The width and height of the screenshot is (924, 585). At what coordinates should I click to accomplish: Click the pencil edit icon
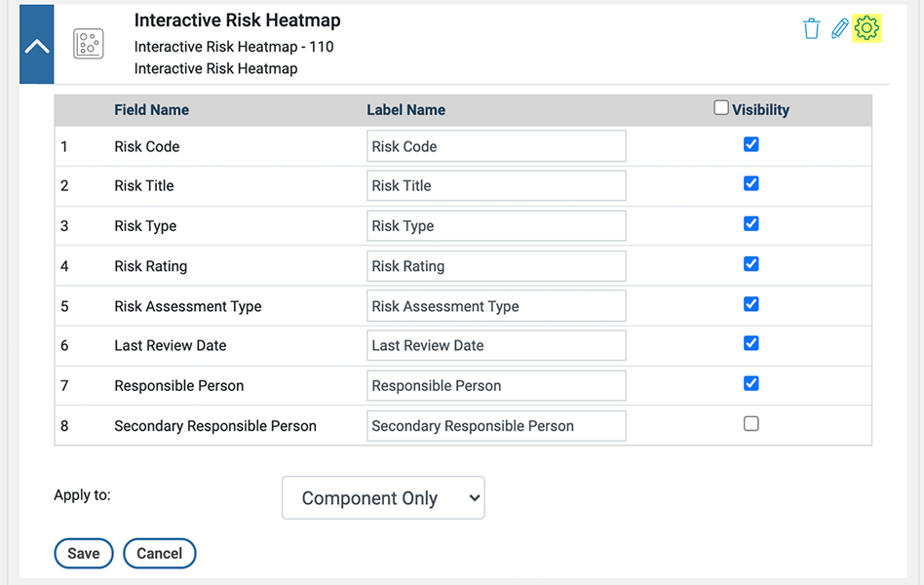(839, 29)
